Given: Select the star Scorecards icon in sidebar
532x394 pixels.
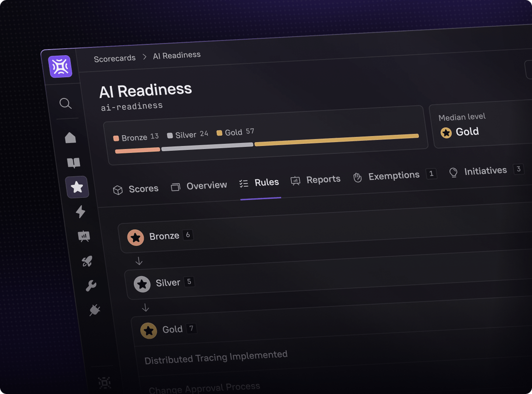Looking at the screenshot, I should point(77,187).
